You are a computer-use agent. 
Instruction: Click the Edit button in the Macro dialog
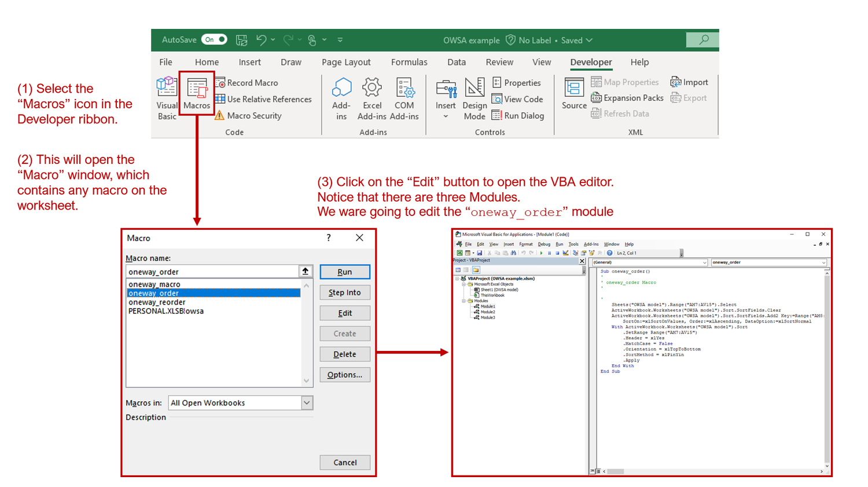[x=345, y=313]
